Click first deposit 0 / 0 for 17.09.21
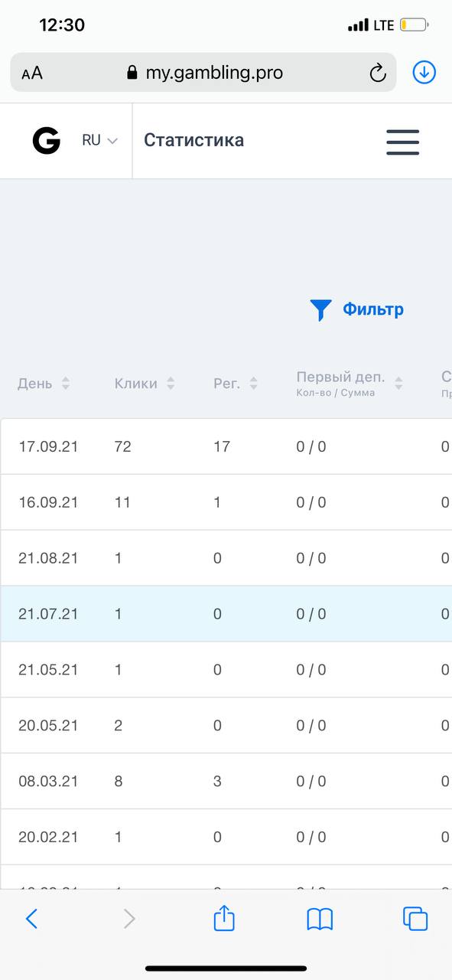 point(311,446)
